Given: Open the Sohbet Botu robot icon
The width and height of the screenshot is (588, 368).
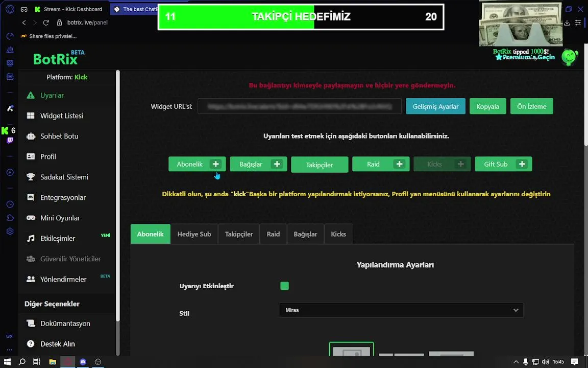Looking at the screenshot, I should (31, 136).
